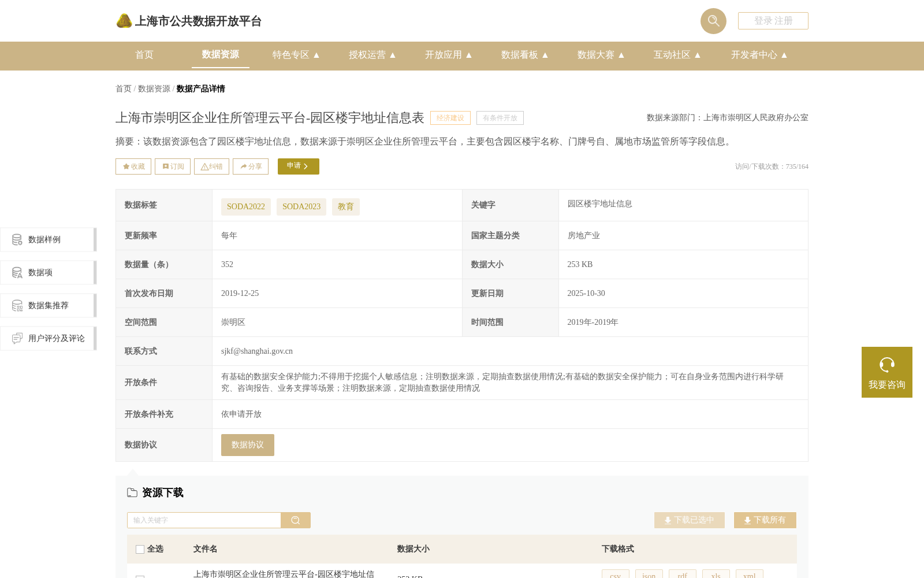Click the 数据来源部门 text

coord(728,118)
